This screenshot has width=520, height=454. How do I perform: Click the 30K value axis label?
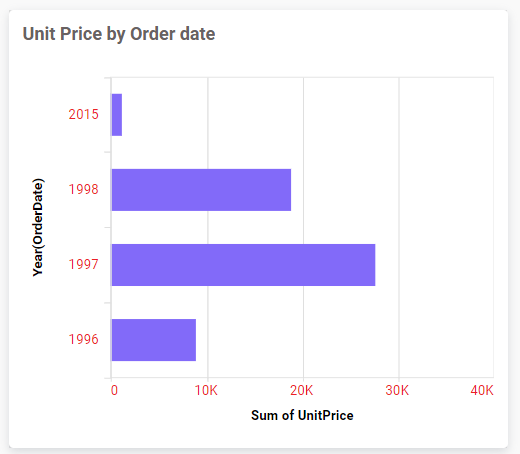click(x=397, y=390)
